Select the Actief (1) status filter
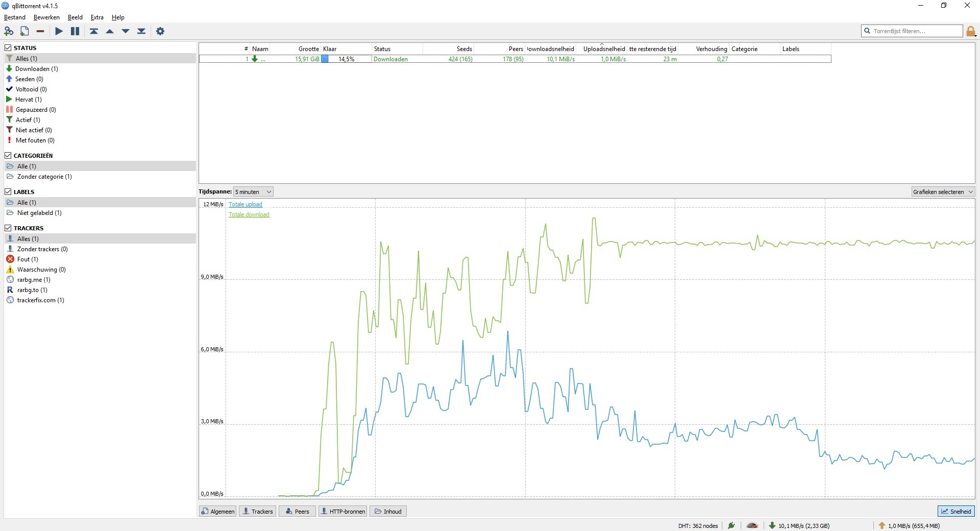980x531 pixels. (x=100, y=119)
